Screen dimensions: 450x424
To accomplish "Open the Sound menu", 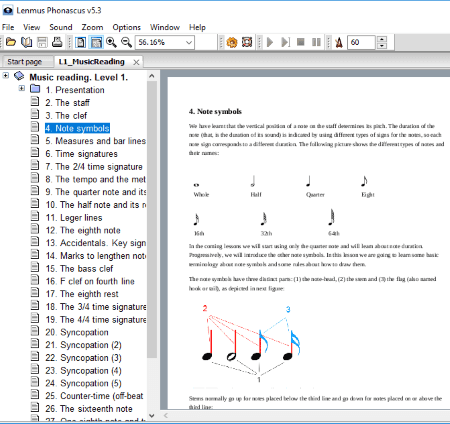I will click(61, 27).
